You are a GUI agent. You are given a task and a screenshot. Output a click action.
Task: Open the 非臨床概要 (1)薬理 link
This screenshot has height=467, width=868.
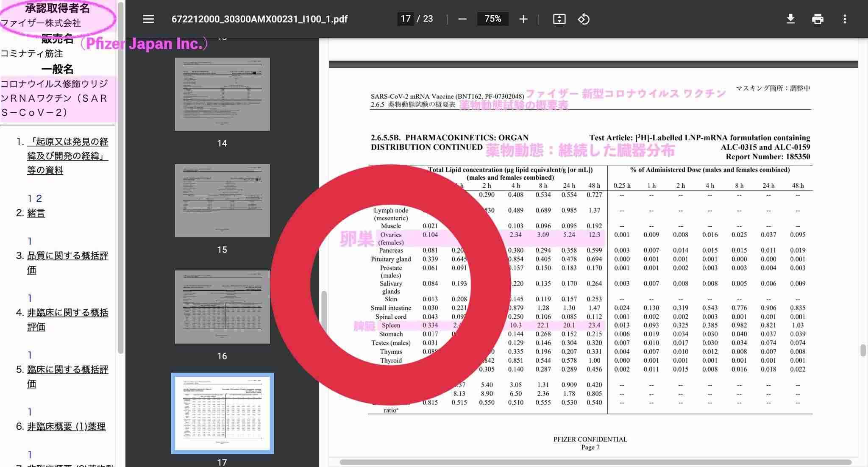click(x=67, y=426)
